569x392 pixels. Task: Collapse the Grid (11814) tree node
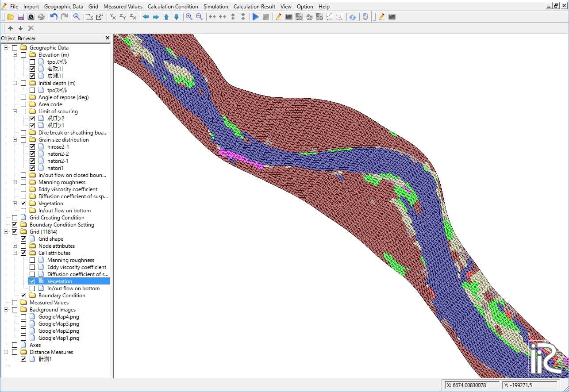[6, 232]
